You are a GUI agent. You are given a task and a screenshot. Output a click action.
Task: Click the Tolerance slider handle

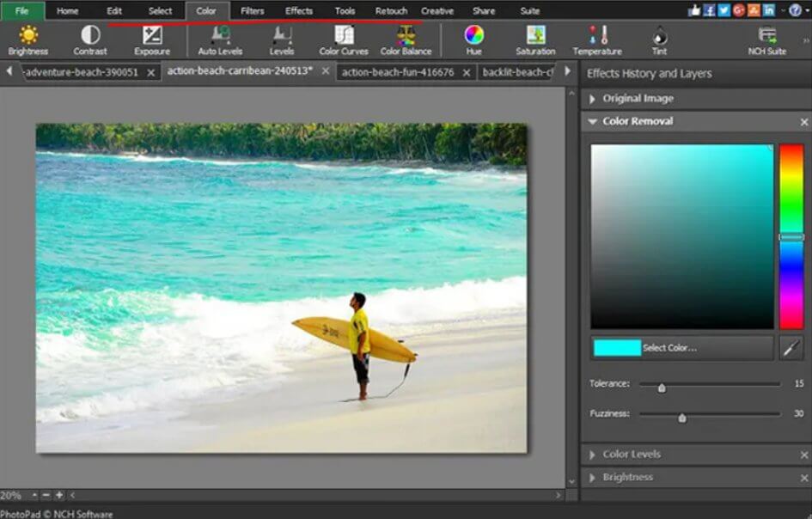(x=662, y=387)
